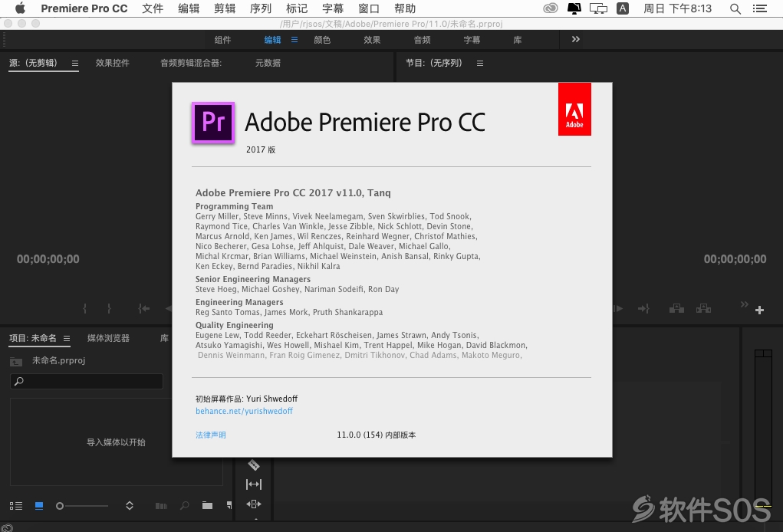Screen dimensions: 783x532
Task: Open the 项目: 未命名 panel menu
Action: click(x=67, y=338)
